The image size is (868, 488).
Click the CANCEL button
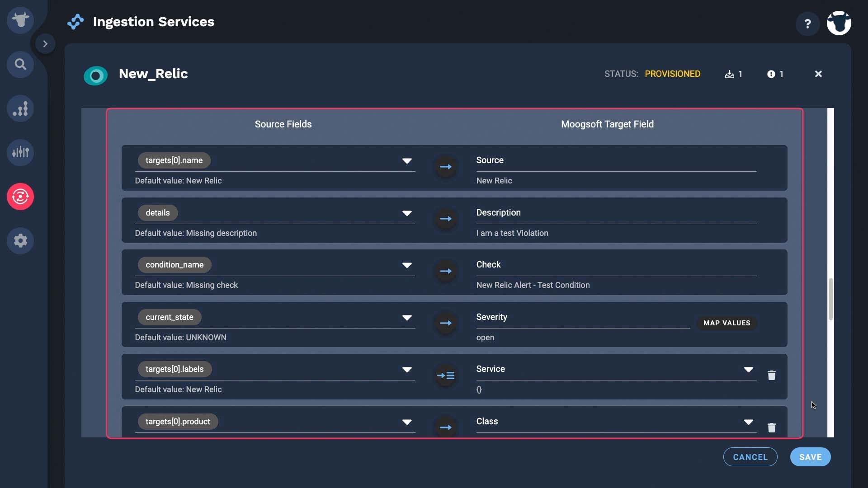pyautogui.click(x=750, y=457)
